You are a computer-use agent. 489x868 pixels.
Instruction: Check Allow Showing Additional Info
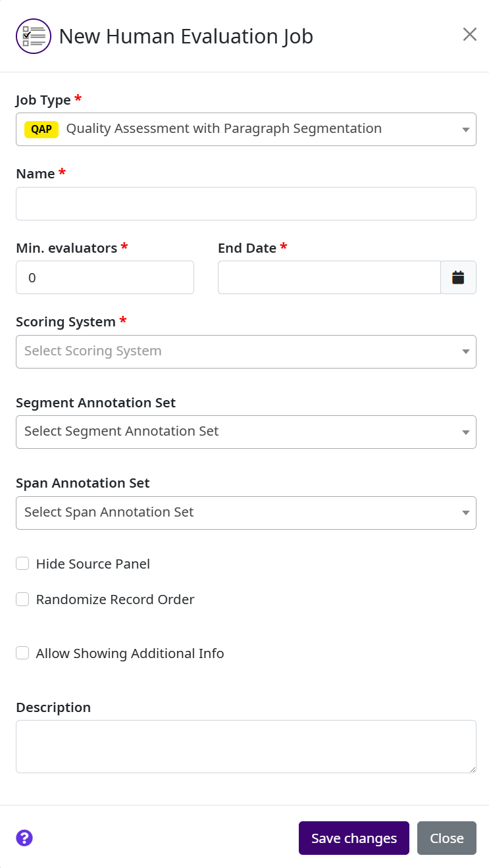coord(23,653)
